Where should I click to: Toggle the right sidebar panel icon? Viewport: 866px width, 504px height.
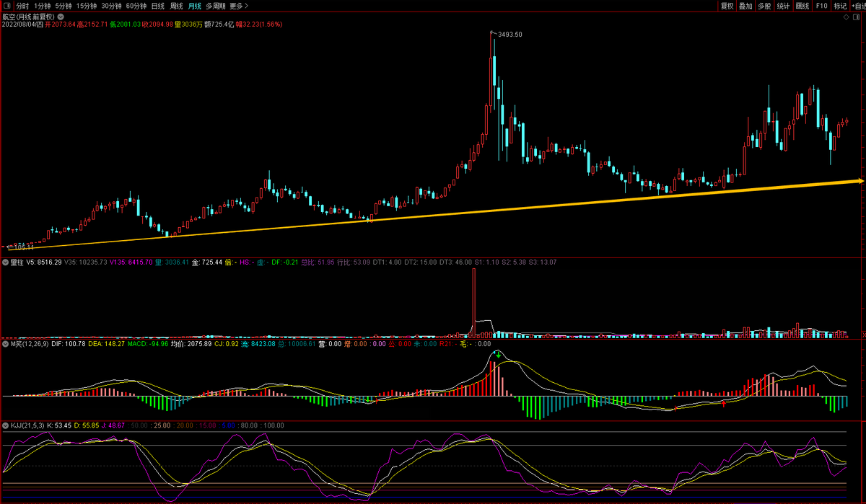(x=858, y=17)
